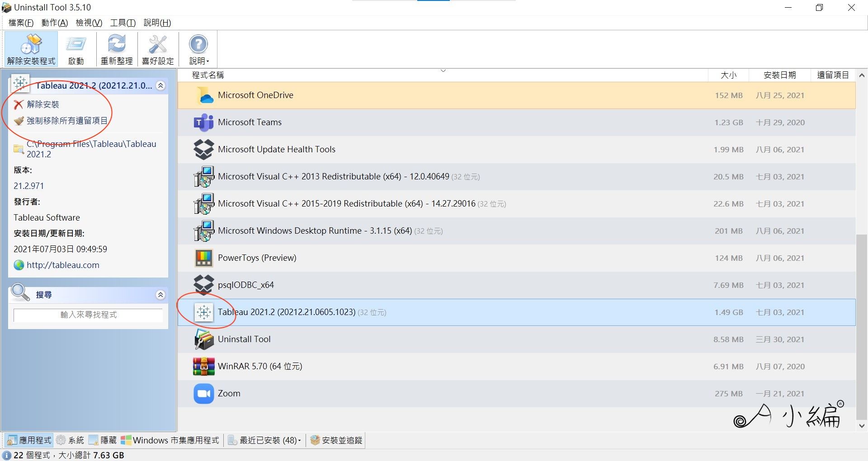
Task: Collapse the Tableau details panel chevron
Action: 160,85
